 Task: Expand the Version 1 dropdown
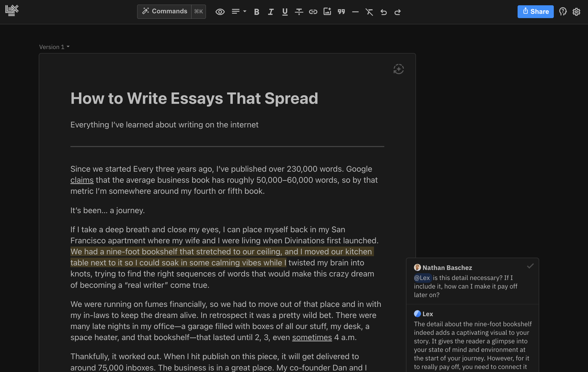tap(54, 47)
